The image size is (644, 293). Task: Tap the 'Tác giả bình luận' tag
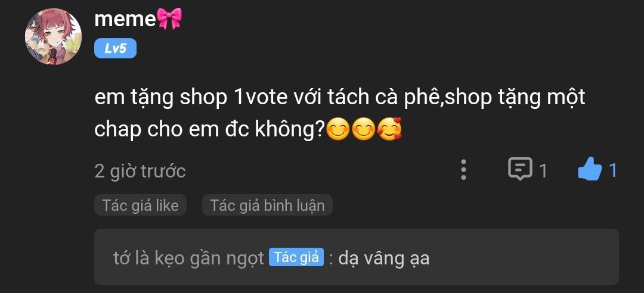267,205
